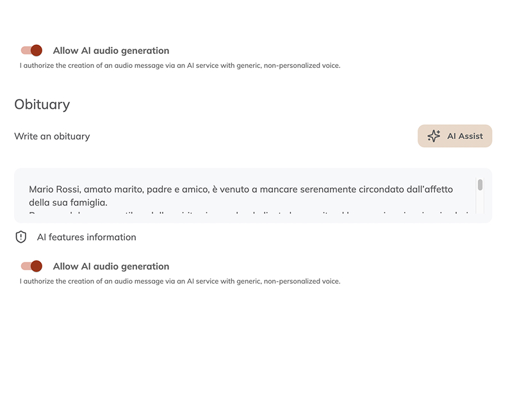Click the "Write an obituary" label

point(52,136)
